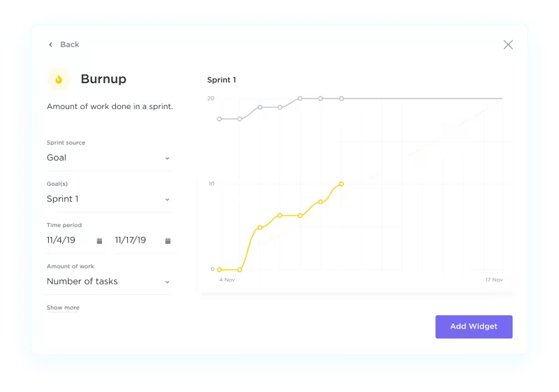
Task: Open calendar for start date 11/4/19
Action: pyautogui.click(x=99, y=241)
